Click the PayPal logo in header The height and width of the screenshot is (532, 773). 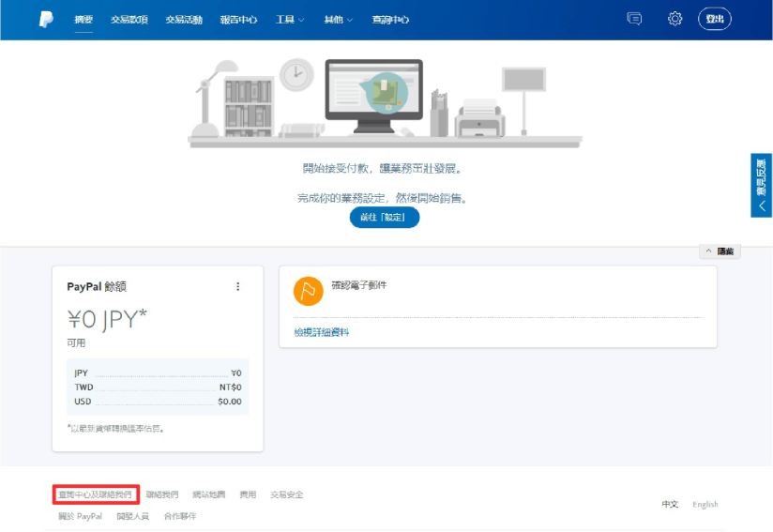(x=46, y=19)
